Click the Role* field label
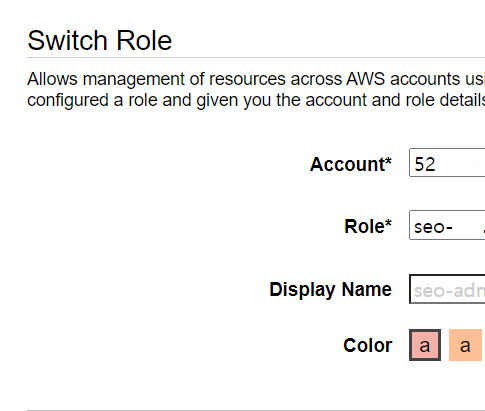 click(368, 226)
